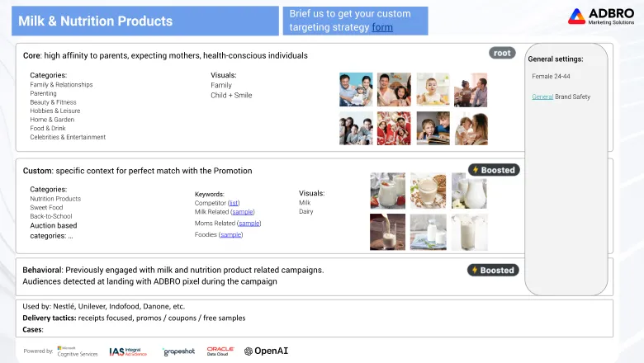Screen dimensions: 644x363
Task: Click the IAS Integral Ad Science logo
Action: pos(128,351)
